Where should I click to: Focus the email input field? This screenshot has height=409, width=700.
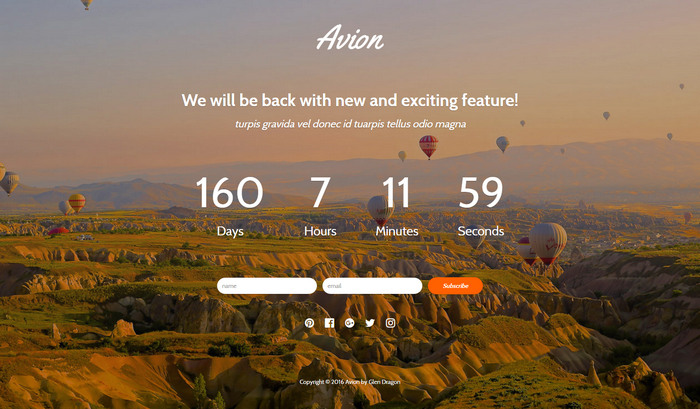coord(372,286)
